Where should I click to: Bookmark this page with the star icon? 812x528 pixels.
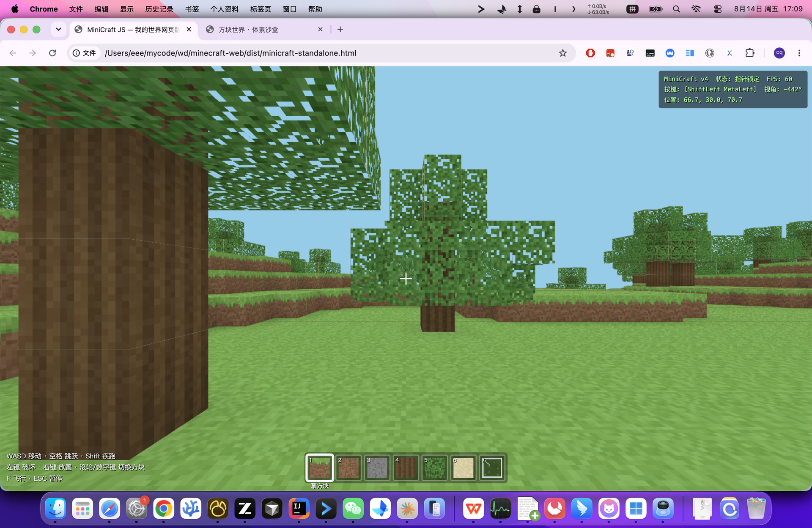[x=562, y=53]
